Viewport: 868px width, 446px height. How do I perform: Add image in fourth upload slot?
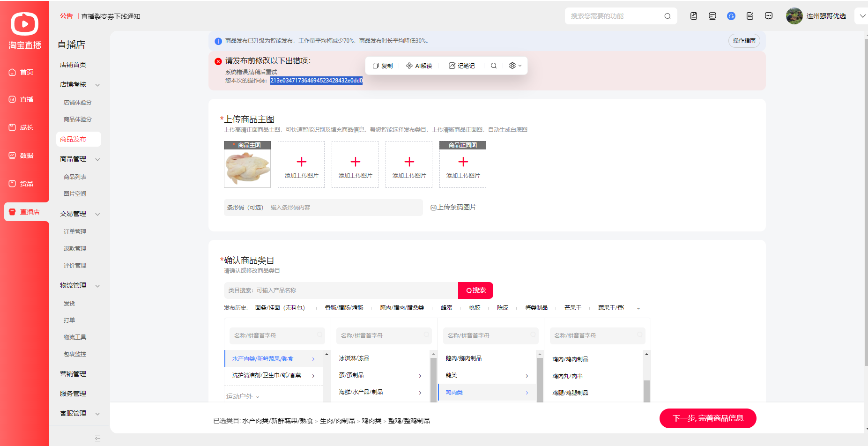pos(409,164)
